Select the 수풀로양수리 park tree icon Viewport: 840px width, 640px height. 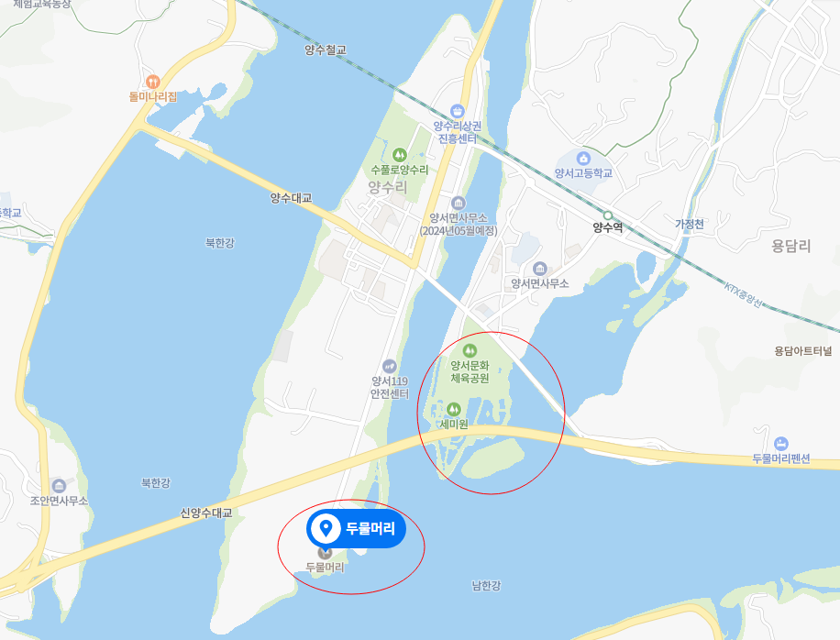point(399,155)
